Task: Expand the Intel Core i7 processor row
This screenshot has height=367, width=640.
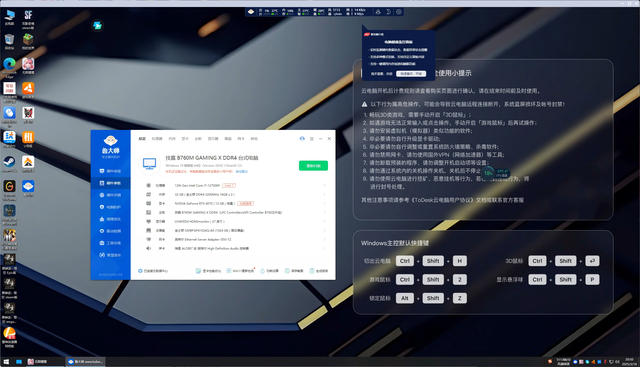Action: pos(236,185)
